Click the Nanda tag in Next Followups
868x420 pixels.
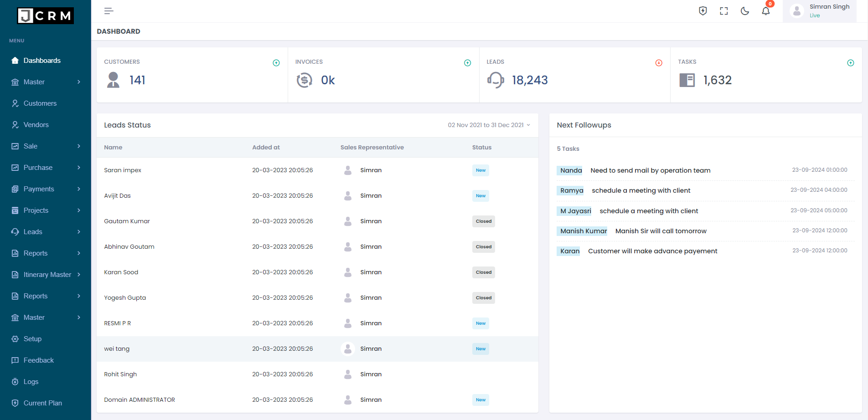click(570, 170)
